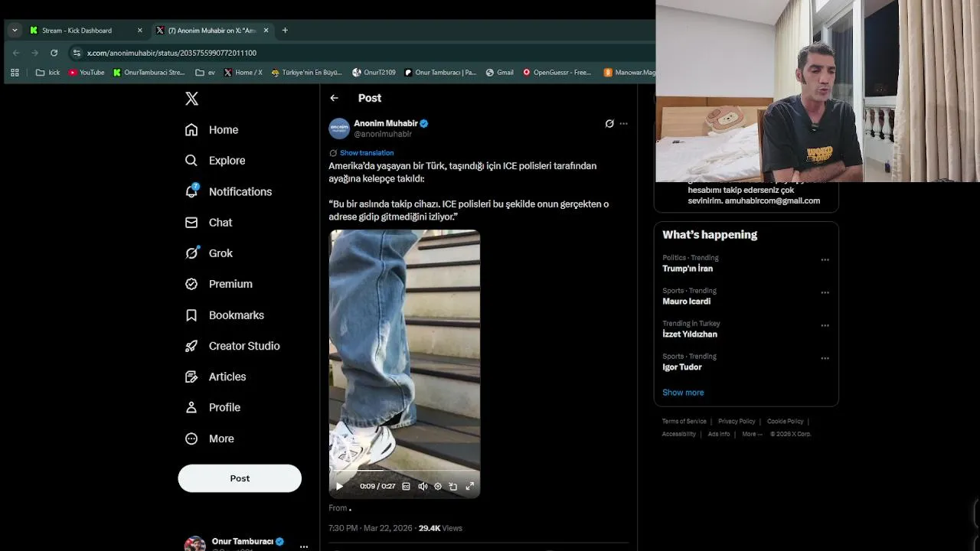Image resolution: width=980 pixels, height=551 pixels.
Task: Enter video fullscreen mode
Action: coord(470,486)
